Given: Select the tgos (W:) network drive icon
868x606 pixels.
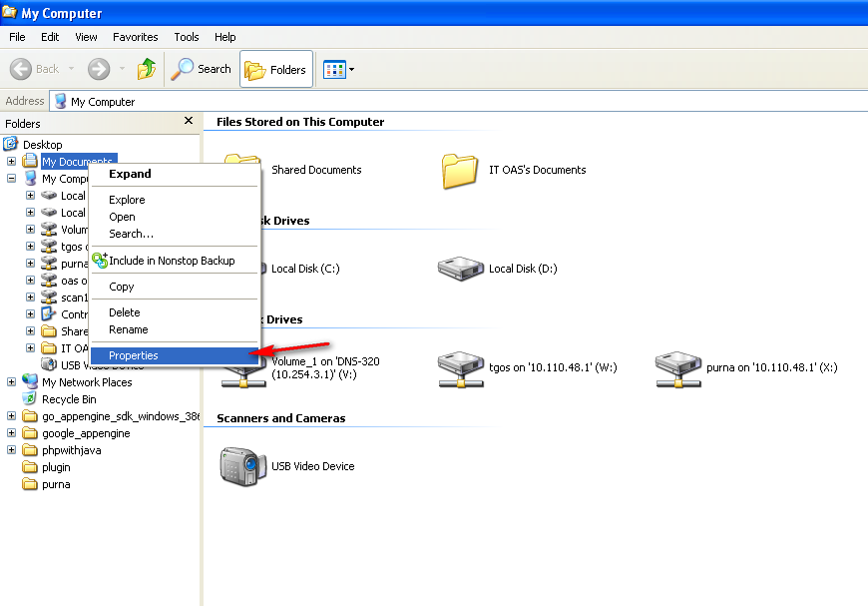Looking at the screenshot, I should tap(461, 369).
